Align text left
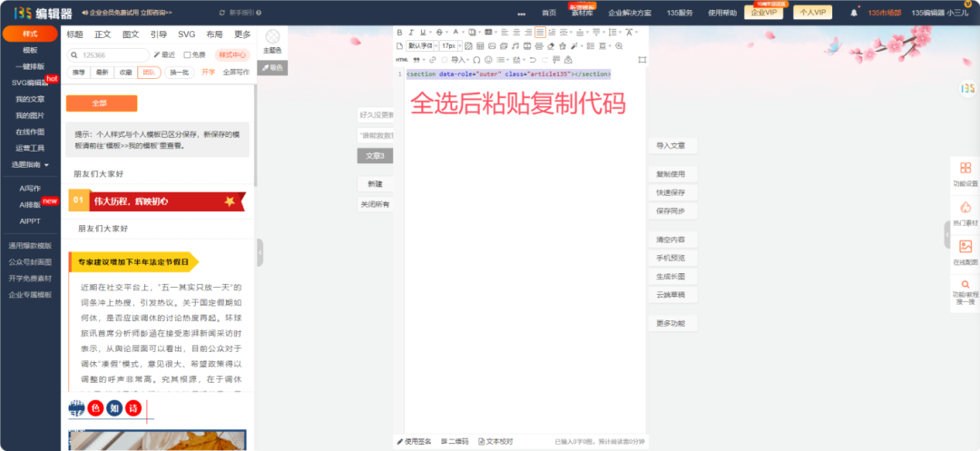Screen dimensions: 980x451 click(x=505, y=32)
